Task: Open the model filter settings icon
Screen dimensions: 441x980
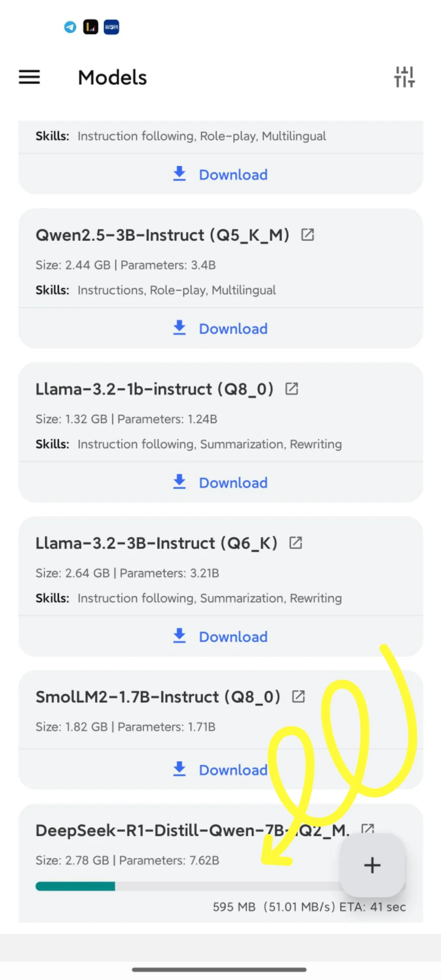Action: tap(404, 77)
